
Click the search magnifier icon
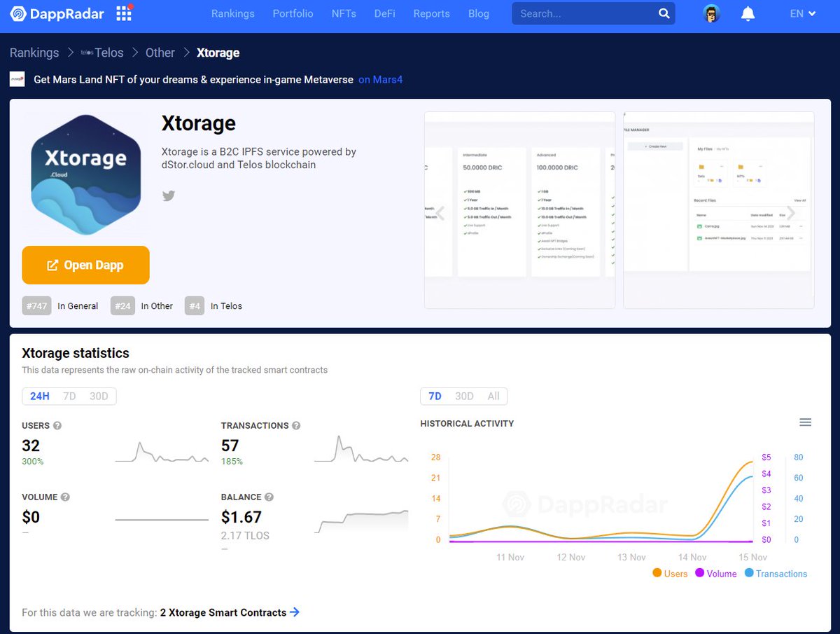(664, 13)
